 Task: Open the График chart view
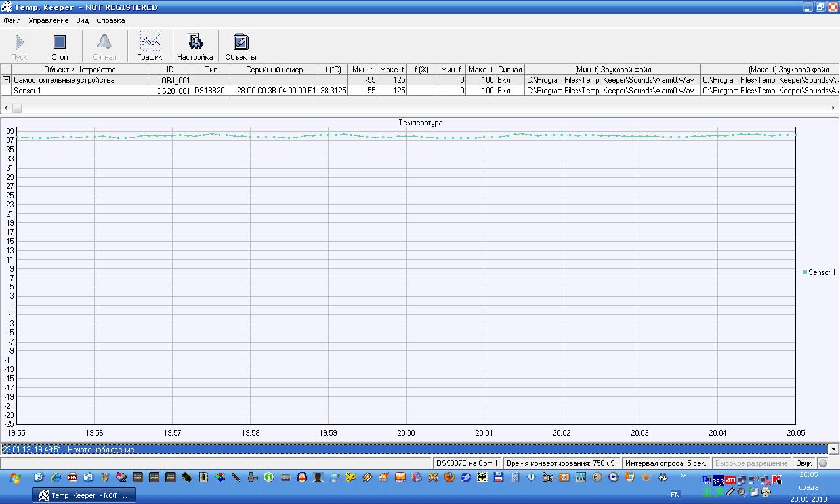(150, 46)
